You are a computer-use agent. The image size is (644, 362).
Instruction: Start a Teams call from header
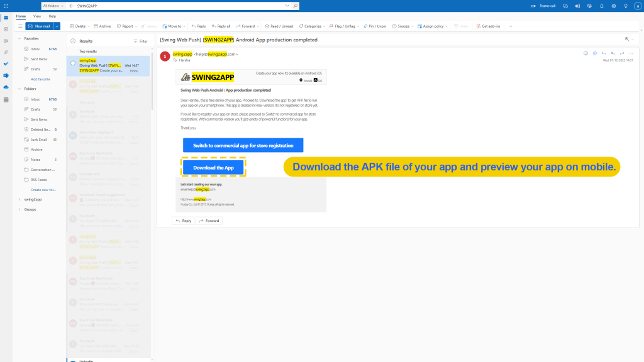(543, 6)
